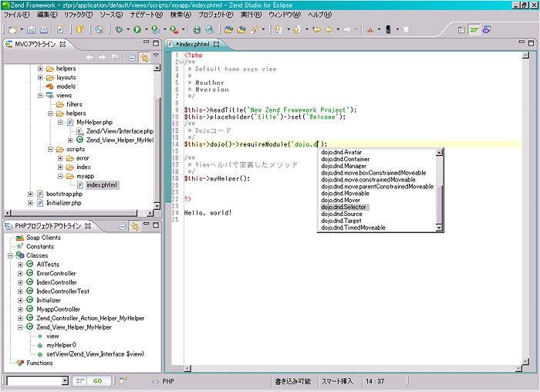Select dojo.dnd.Source from the autocomplete list
540x392 pixels.
click(x=342, y=215)
